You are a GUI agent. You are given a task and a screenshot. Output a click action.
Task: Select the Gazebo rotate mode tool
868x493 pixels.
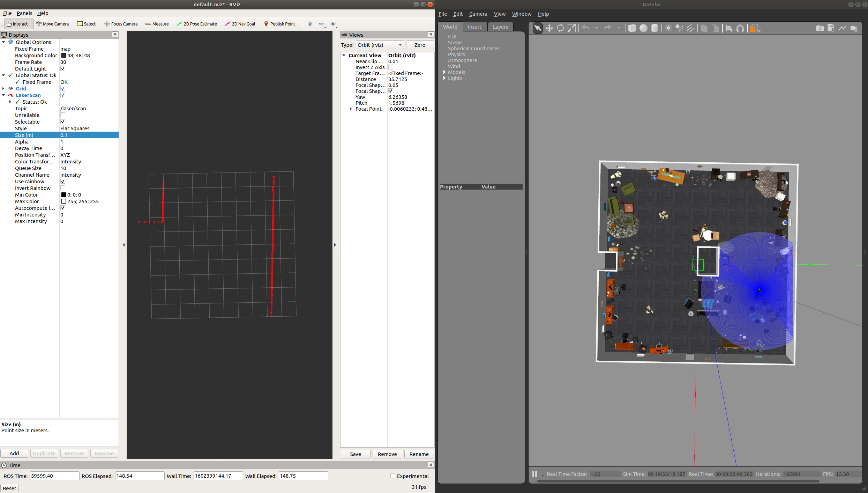point(560,28)
